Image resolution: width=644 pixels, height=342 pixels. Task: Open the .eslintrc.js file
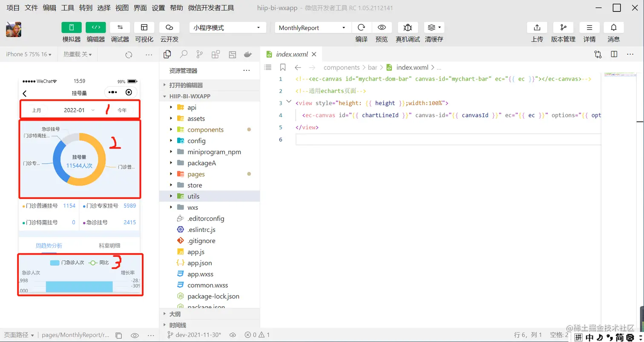pos(210,229)
